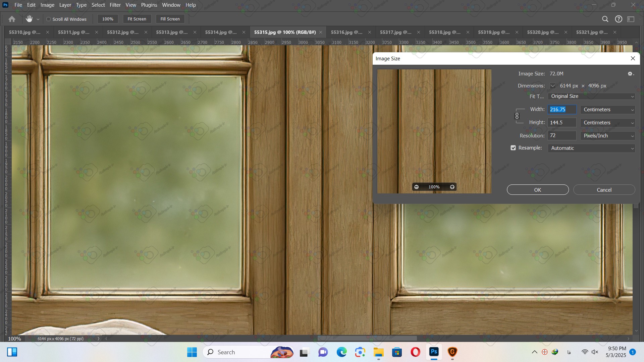Switch to the 55320.jpg tab
This screenshot has height=362, width=644.
coord(542,32)
